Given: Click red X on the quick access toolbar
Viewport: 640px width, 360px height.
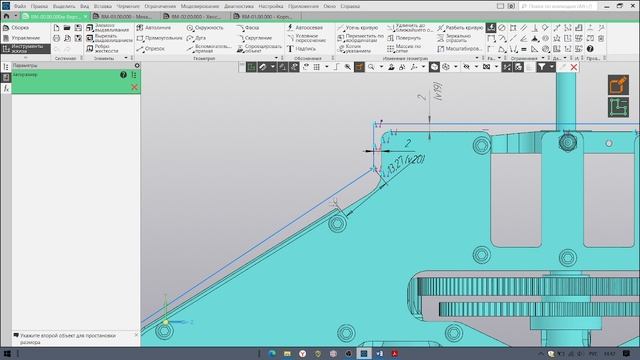Looking at the screenshot, I should (x=573, y=67).
